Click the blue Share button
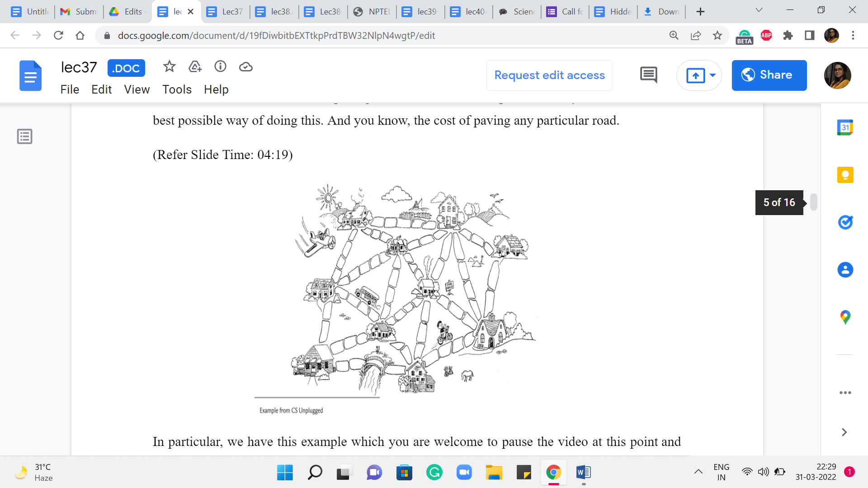The image size is (868, 488). (x=769, y=75)
